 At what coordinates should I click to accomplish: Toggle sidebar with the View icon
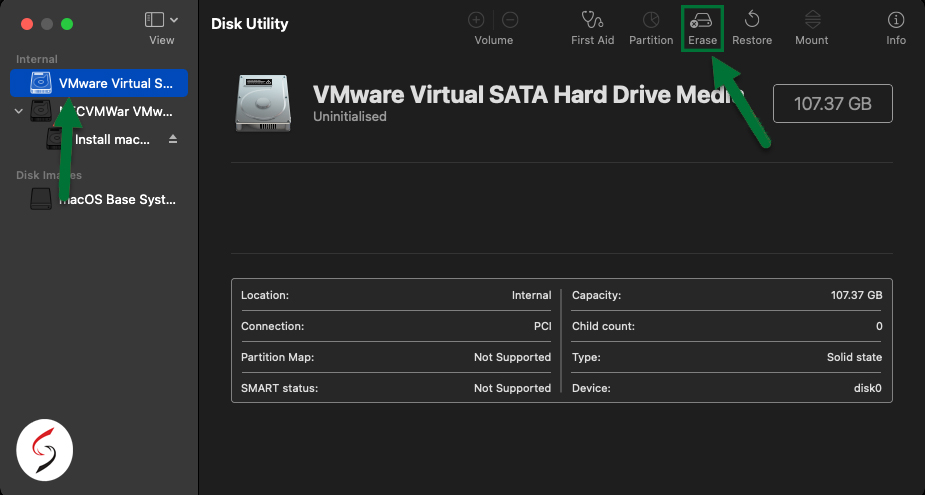[x=155, y=19]
